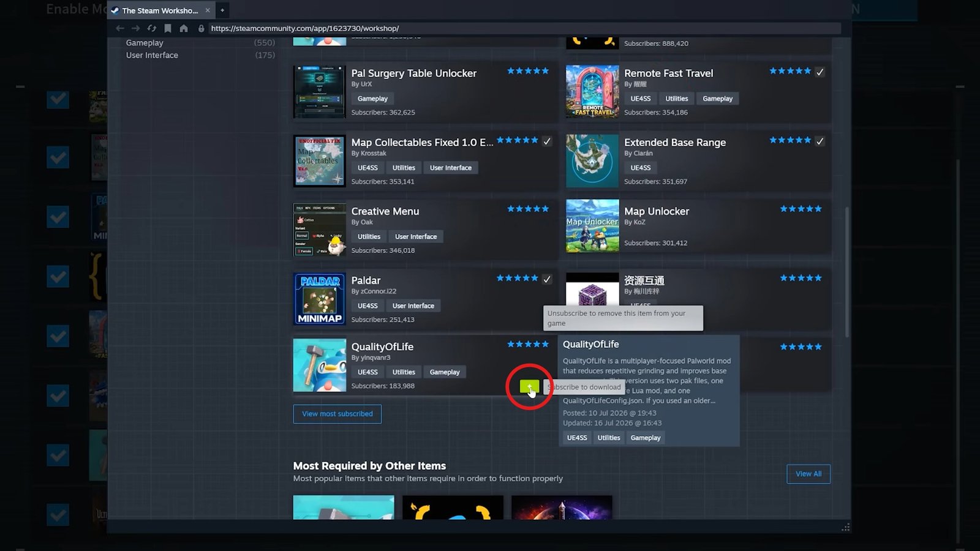Viewport: 980px width, 551px height.
Task: Toggle the subscribed checkmark on Extended Base Range
Action: pos(820,141)
